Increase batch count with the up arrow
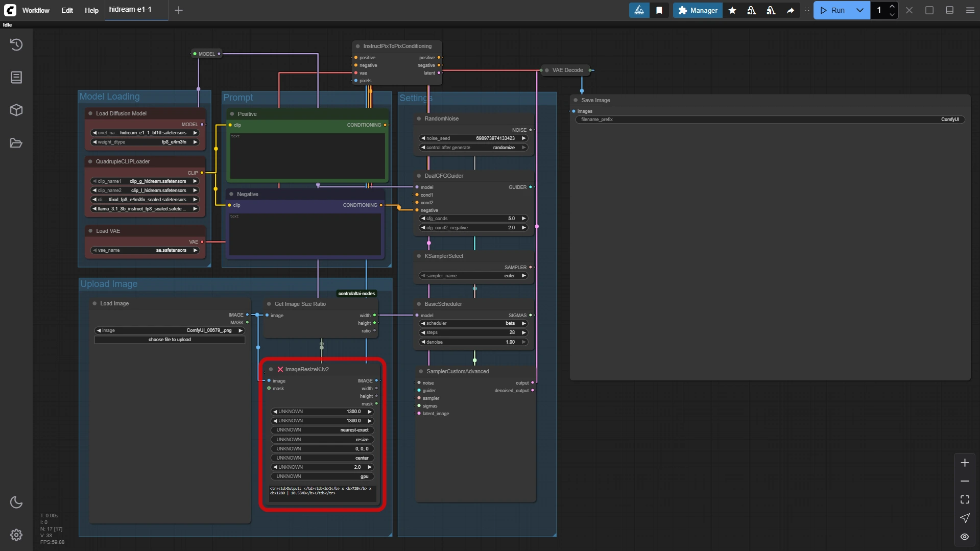980x551 pixels. pos(892,6)
